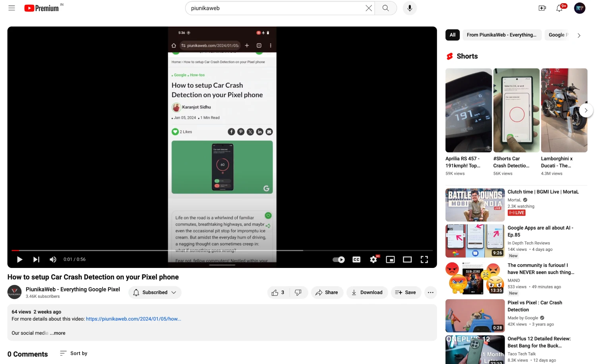Mute the video volume
This screenshot has width=596, height=364.
53,259
